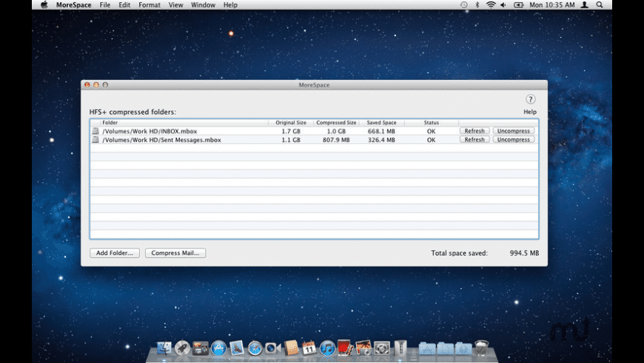Open Finder from the dock
This screenshot has height=363, width=644.
click(164, 348)
